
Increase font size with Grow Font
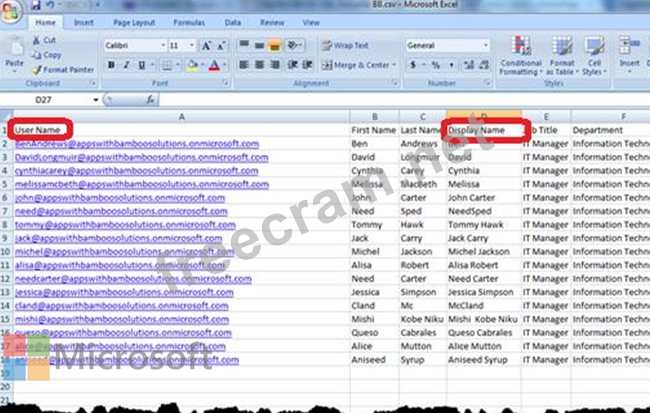[x=206, y=46]
